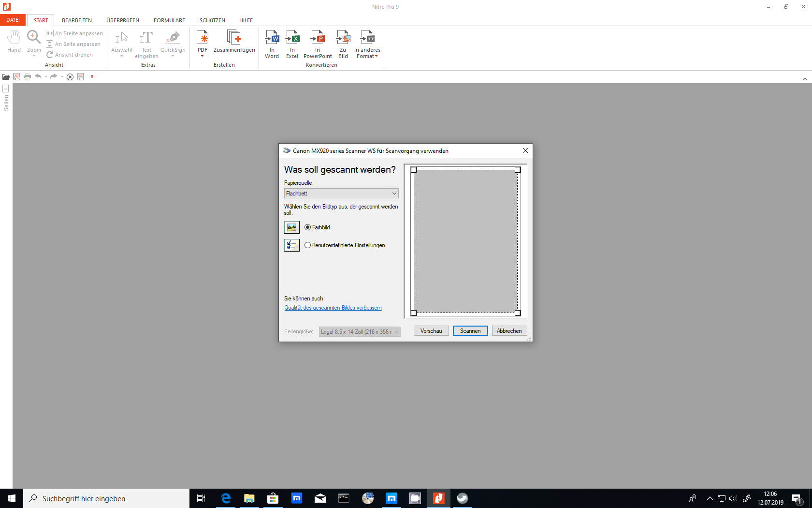Click the circled X cancel icon
This screenshot has width=812, height=508.
70,77
